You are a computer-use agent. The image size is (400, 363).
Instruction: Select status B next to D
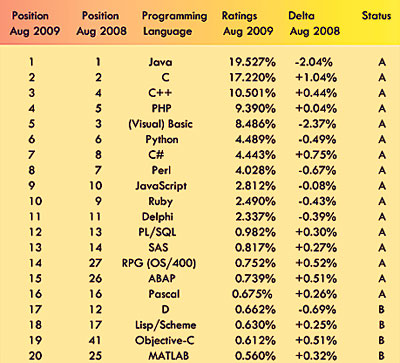[382, 310]
